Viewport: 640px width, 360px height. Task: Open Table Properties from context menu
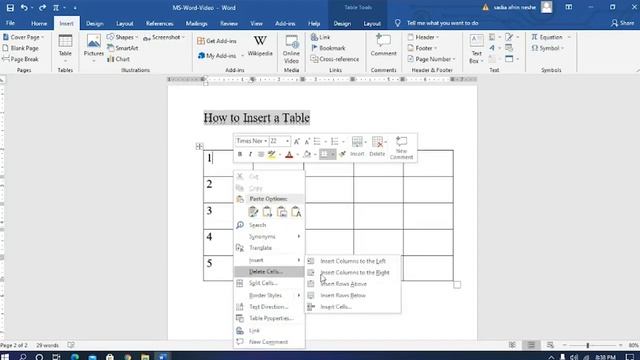269,318
